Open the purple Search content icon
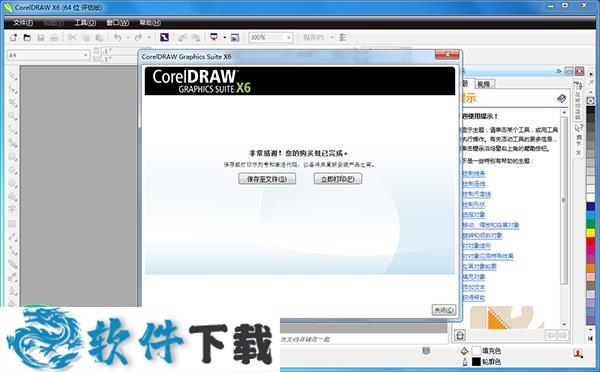This screenshot has height=372, width=600. pyautogui.click(x=164, y=38)
